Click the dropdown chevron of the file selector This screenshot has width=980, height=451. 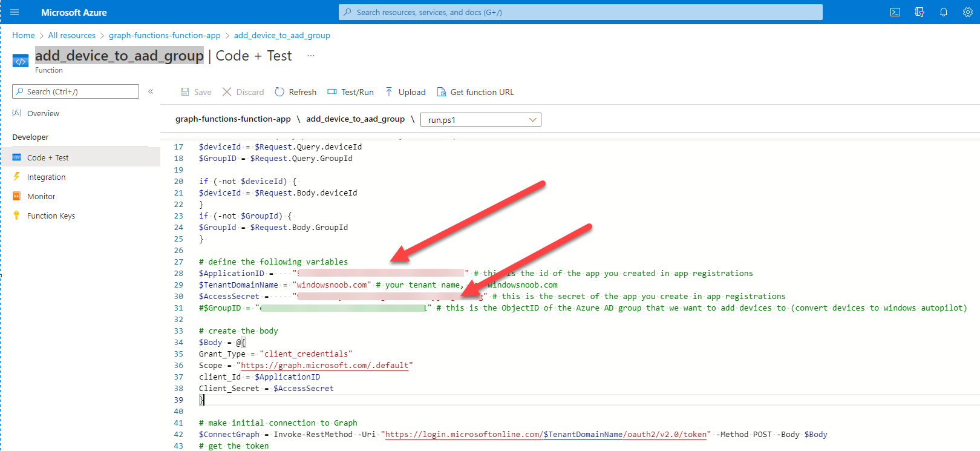(533, 120)
